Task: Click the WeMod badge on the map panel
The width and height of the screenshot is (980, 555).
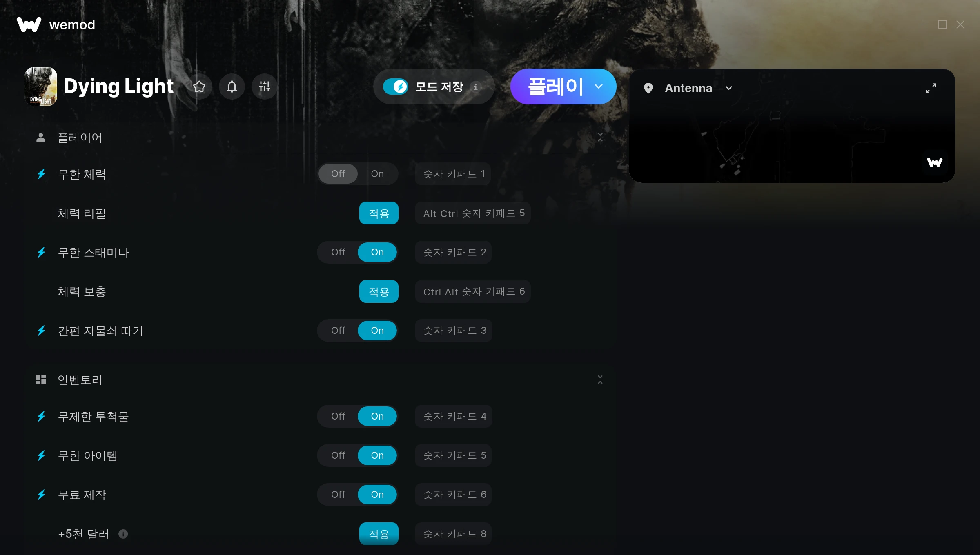Action: (935, 162)
